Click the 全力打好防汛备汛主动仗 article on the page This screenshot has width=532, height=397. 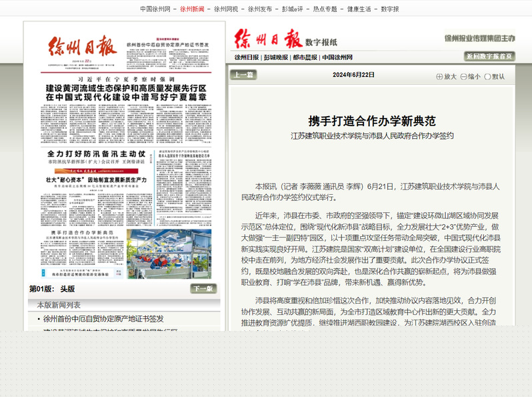(x=97, y=154)
